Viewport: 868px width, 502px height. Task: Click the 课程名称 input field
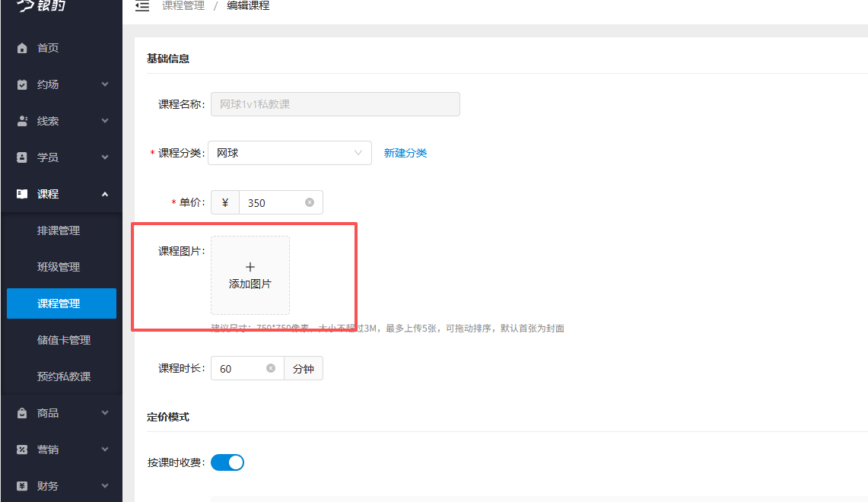[x=335, y=104]
